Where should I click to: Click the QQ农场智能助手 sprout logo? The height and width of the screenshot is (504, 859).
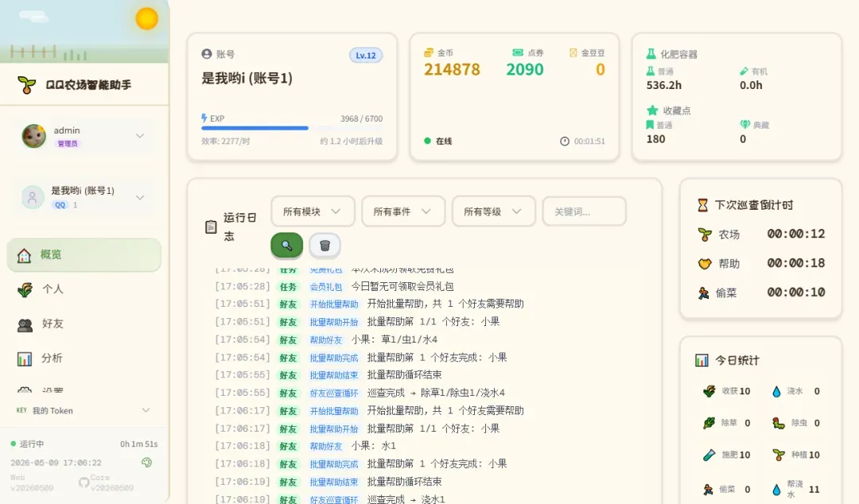pyautogui.click(x=26, y=85)
